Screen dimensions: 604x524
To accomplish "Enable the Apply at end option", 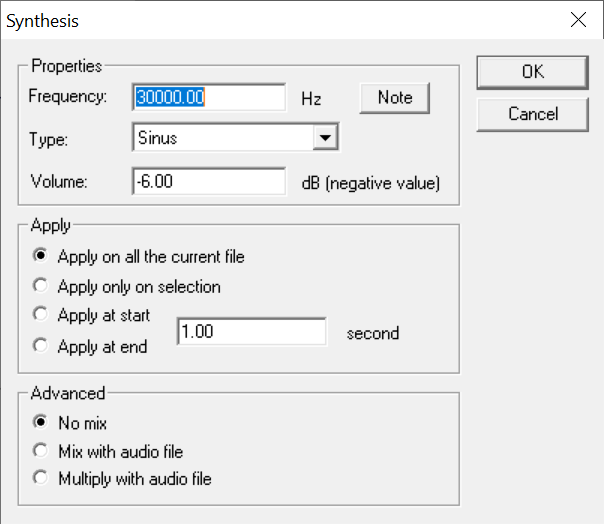I will 40,346.
